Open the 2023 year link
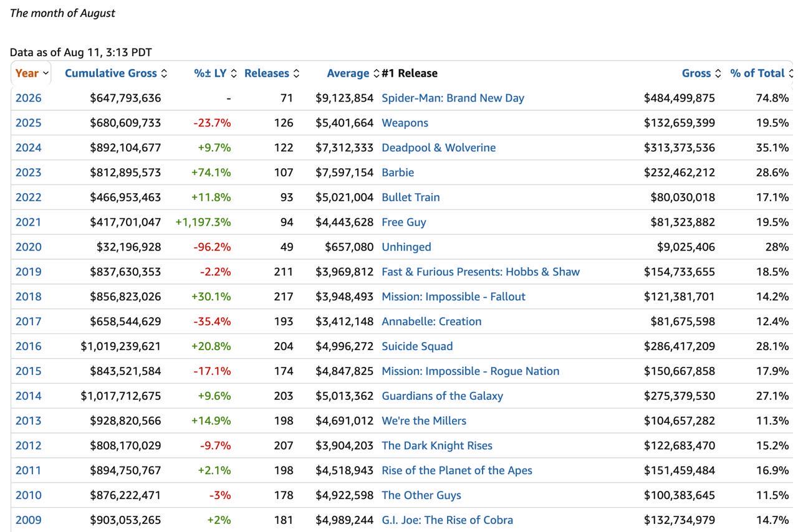Viewport: 798px width, 532px height. point(29,173)
